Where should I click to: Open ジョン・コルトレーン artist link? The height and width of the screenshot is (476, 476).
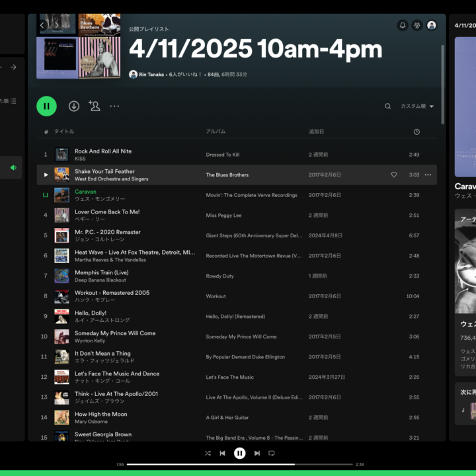[x=100, y=239]
